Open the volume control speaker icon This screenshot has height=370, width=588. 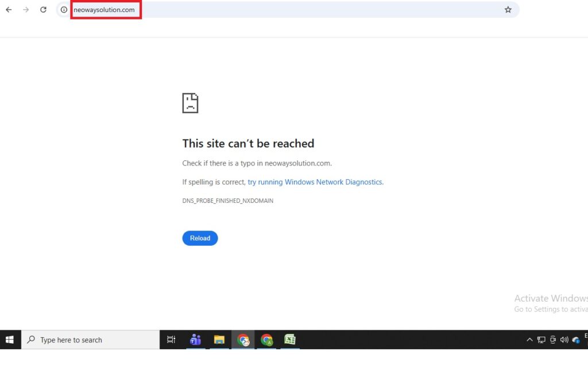(564, 340)
